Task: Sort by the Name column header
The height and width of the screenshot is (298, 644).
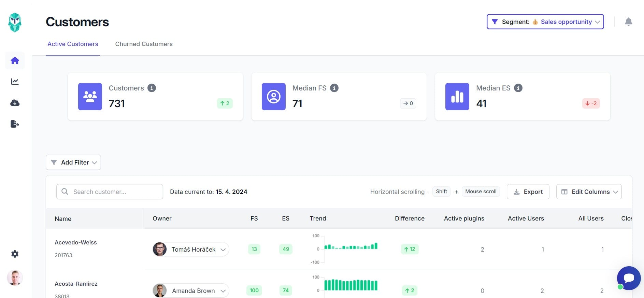Action: point(63,219)
